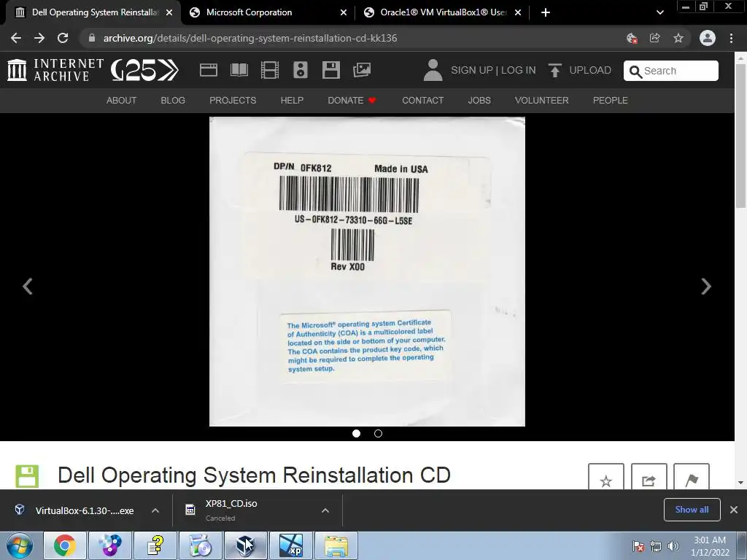Viewport: 747px width, 560px height.
Task: Open the Texts book icon
Action: 239,70
